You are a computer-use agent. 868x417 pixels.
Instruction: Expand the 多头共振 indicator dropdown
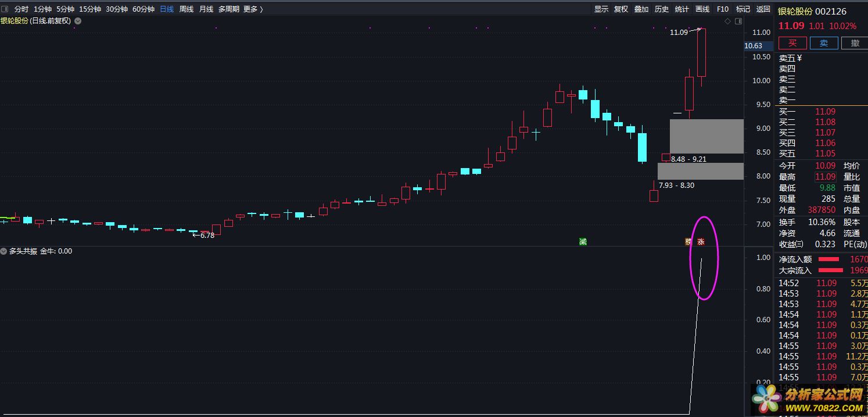coord(4,251)
